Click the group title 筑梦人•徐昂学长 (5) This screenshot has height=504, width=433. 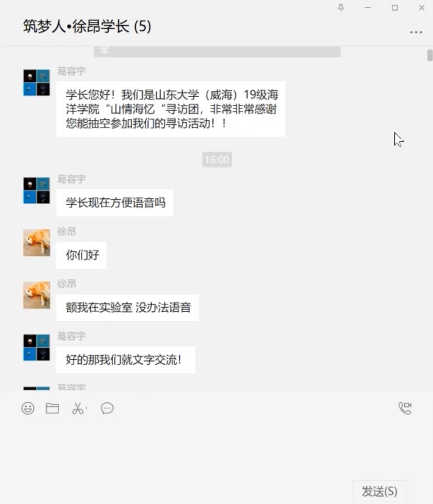point(87,26)
